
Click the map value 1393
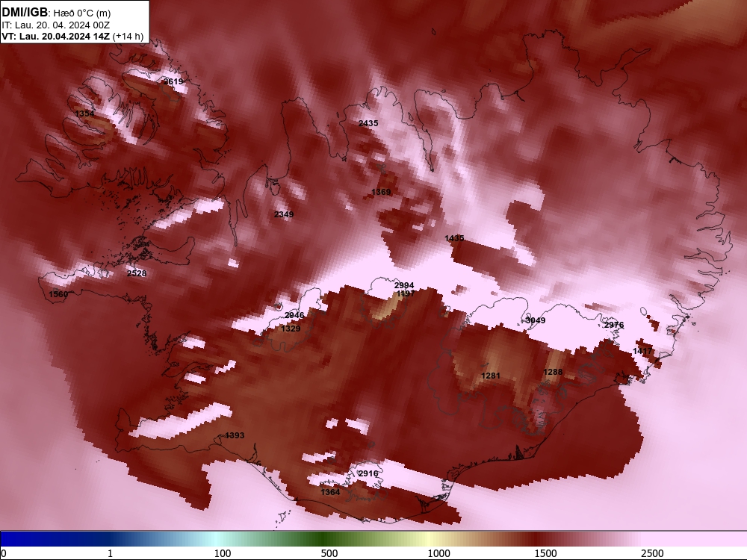(235, 435)
